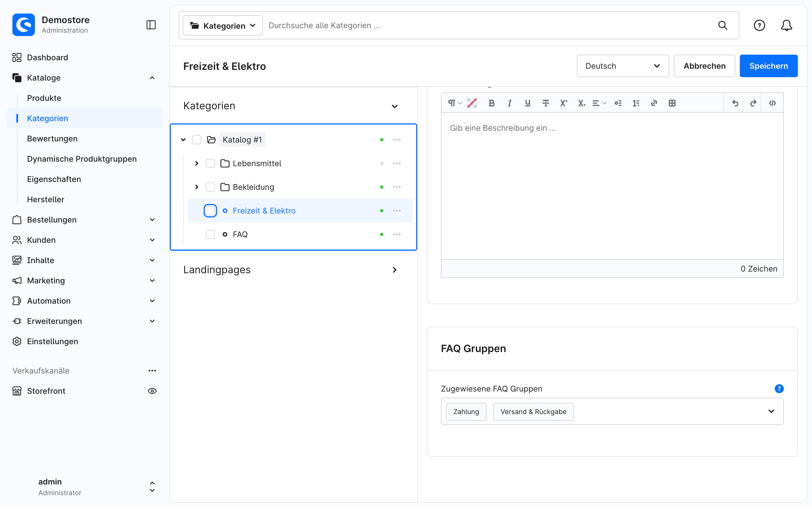Check the Freizeit & Elektro checkbox
This screenshot has width=812, height=507.
point(210,211)
